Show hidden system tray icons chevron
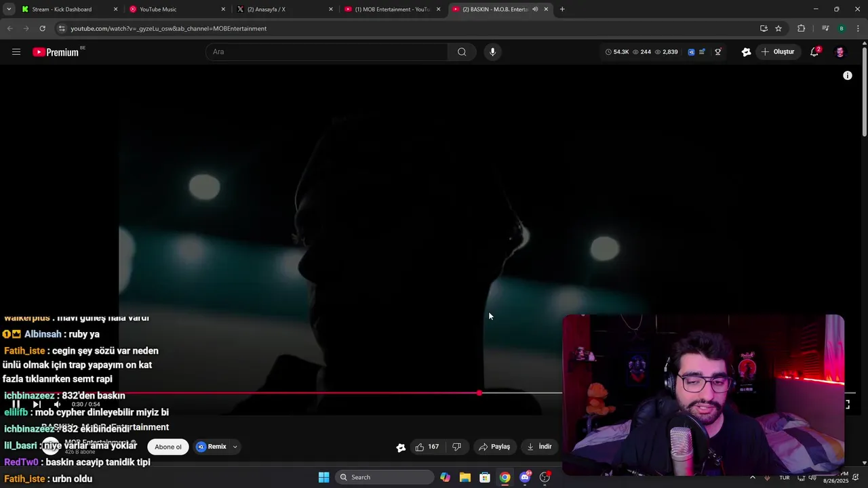 (752, 477)
